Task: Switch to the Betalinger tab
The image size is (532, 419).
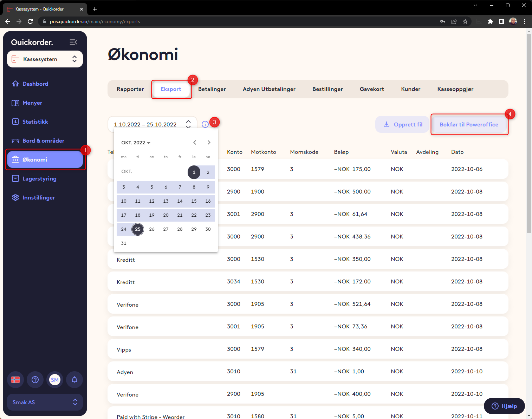Action: tap(212, 89)
